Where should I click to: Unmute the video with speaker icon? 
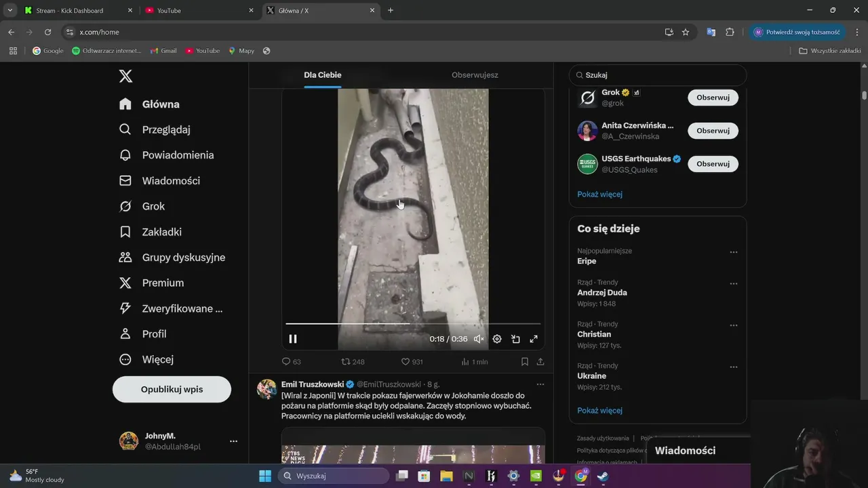479,339
